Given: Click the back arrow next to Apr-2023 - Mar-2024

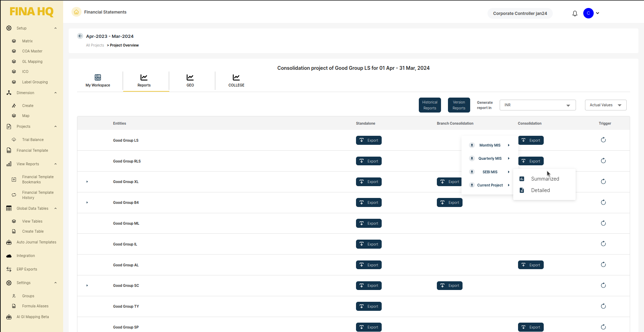Looking at the screenshot, I should click(80, 36).
